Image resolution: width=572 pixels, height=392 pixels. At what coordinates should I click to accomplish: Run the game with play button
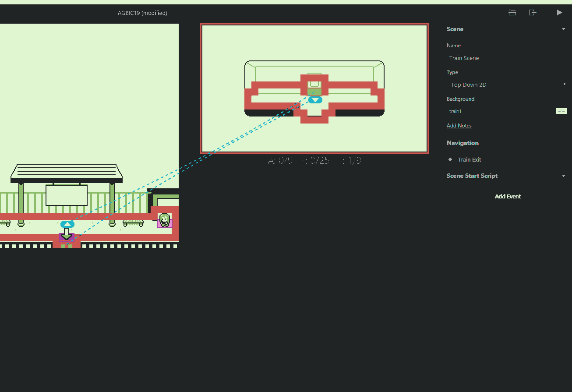click(x=559, y=13)
